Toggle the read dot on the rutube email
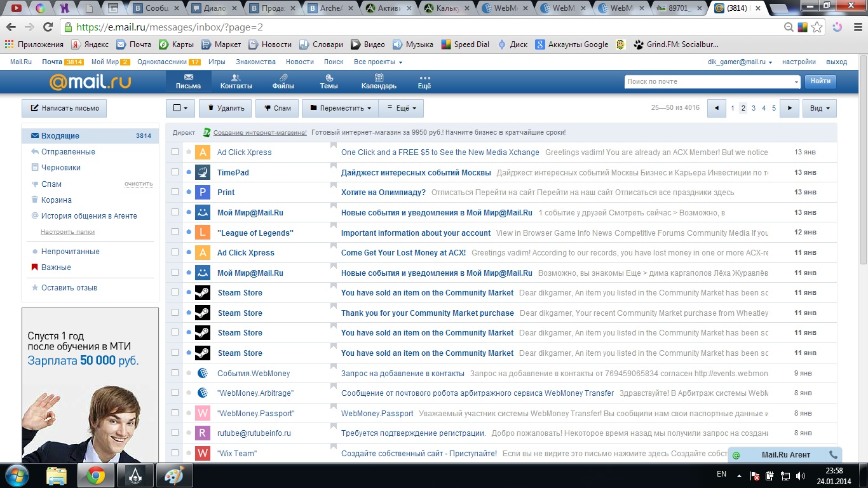Image resolution: width=868 pixels, height=488 pixels. tap(189, 433)
